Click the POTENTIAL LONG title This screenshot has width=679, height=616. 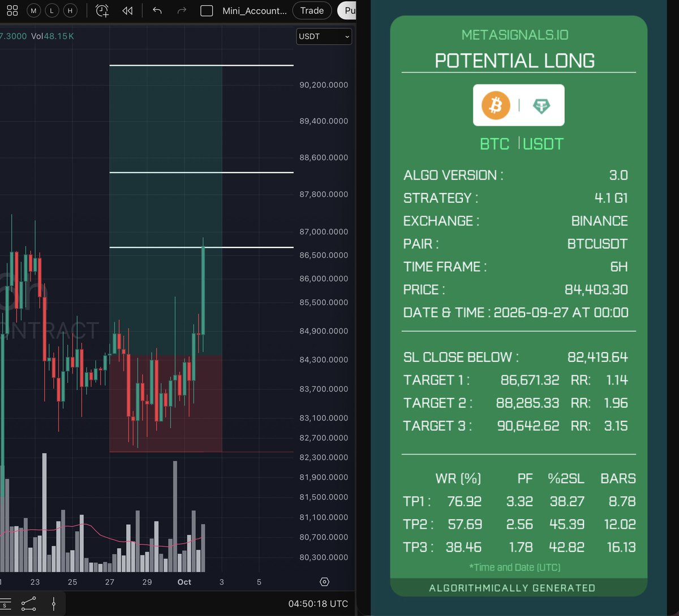[x=515, y=61]
